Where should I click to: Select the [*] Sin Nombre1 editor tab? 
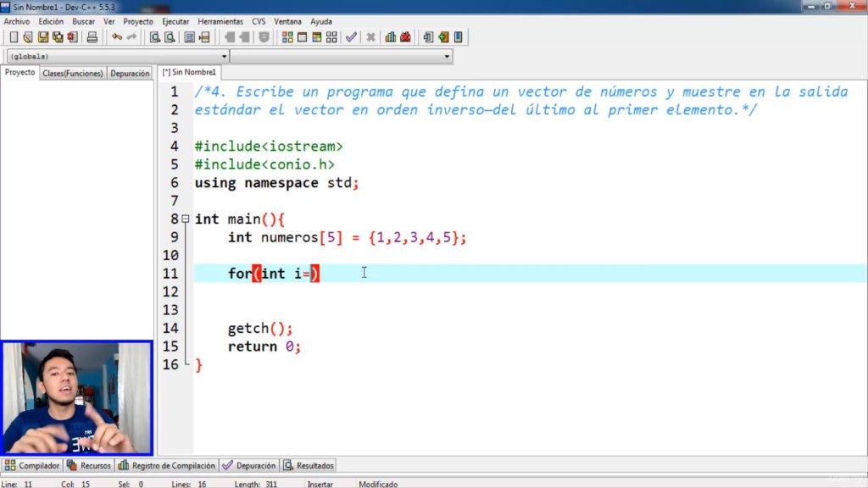(189, 73)
